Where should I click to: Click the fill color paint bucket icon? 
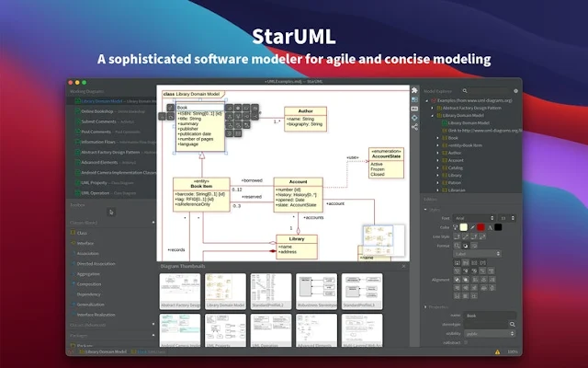pyautogui.click(x=456, y=227)
